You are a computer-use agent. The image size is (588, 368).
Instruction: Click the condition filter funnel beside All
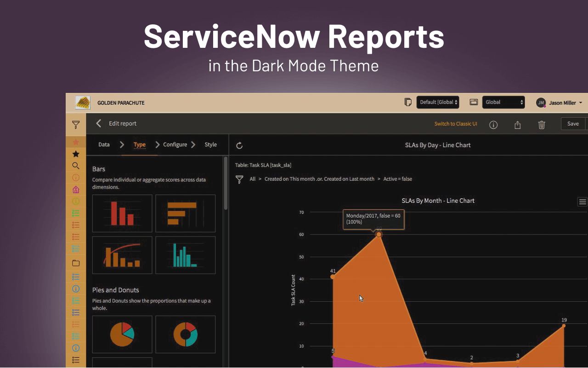[x=239, y=179]
